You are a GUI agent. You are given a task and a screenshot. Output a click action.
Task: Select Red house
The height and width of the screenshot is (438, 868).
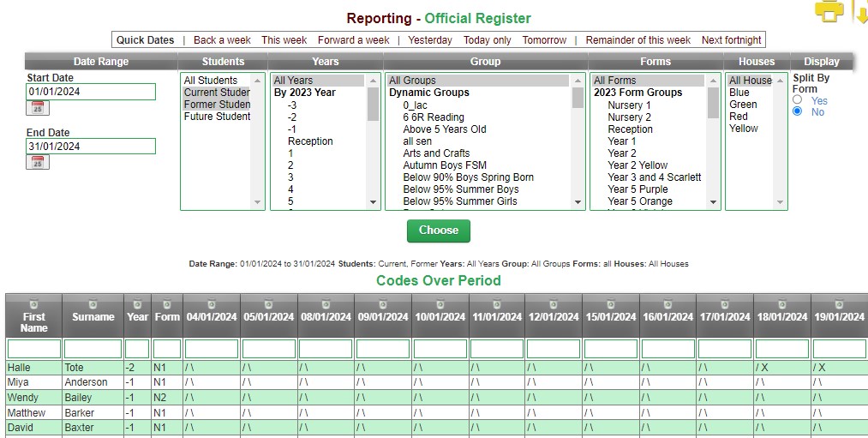coord(750,117)
